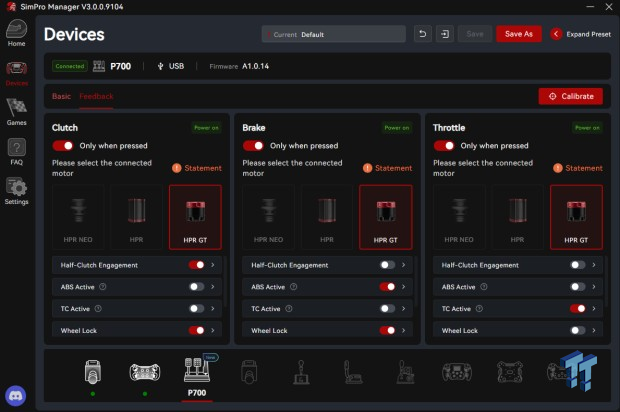This screenshot has height=412, width=620.
Task: Enable Clutch ABS Active switch
Action: pos(197,287)
